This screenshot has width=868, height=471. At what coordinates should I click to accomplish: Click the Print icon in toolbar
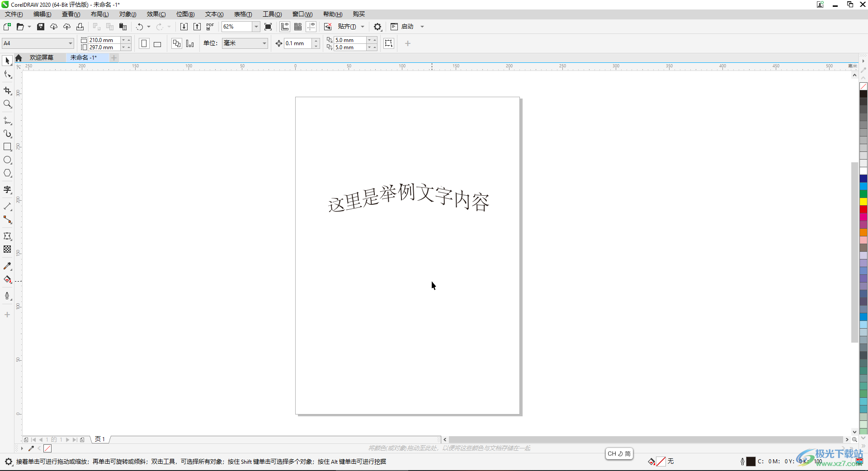(80, 27)
